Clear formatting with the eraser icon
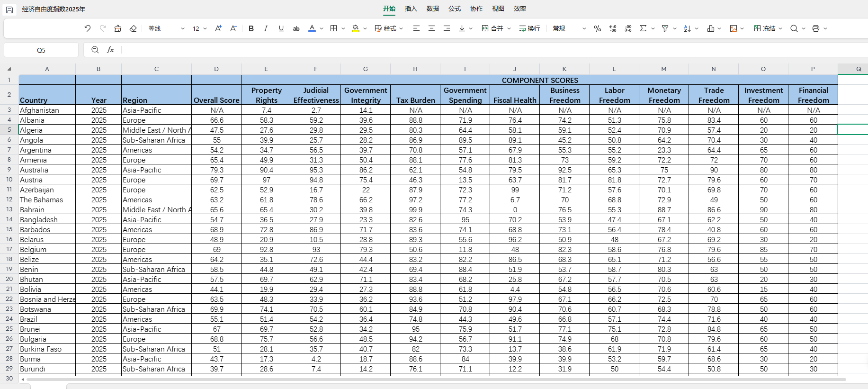Image resolution: width=868 pixels, height=389 pixels. pyautogui.click(x=133, y=28)
